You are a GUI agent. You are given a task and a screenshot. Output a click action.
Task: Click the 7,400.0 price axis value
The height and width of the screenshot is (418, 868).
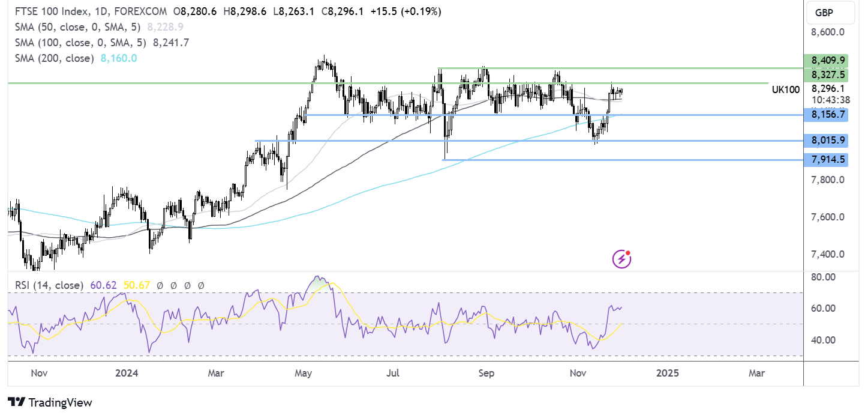pyautogui.click(x=828, y=254)
